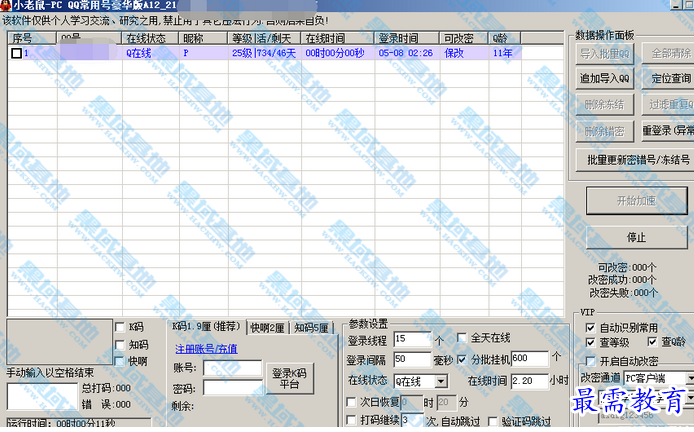Switch to the K码1.9厘(推荐) tab
The width and height of the screenshot is (694, 432).
coord(206,327)
